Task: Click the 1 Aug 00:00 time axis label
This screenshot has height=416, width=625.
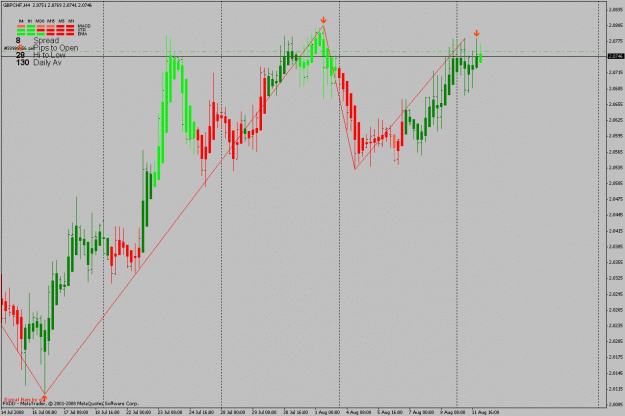Action: (327, 412)
